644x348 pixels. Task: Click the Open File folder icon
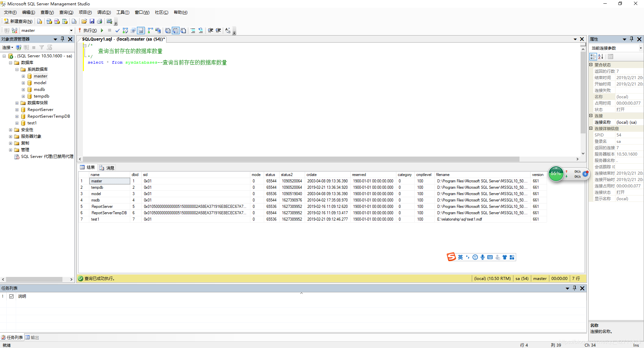coord(84,21)
